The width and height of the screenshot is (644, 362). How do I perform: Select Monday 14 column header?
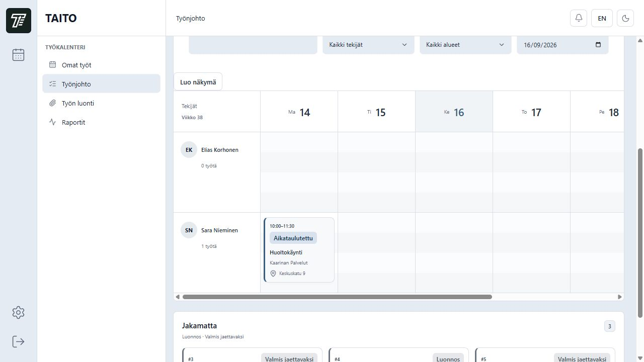[x=299, y=112]
